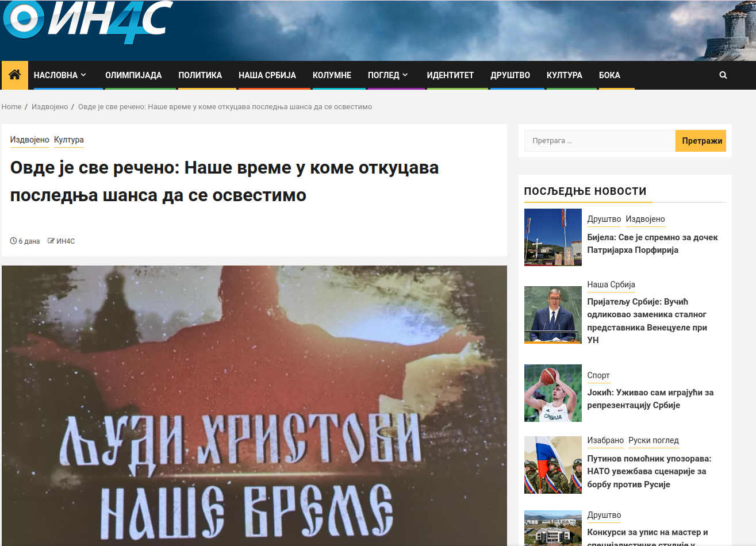Open the ДРУШТВО menu item
The image size is (756, 546).
pyautogui.click(x=510, y=75)
